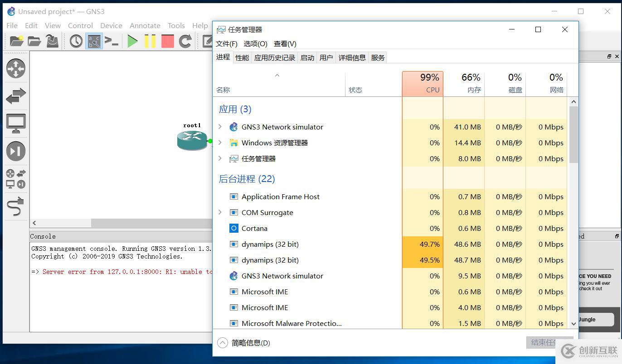This screenshot has height=364, width=622.
Task: Browse switches in GNS3 device sidebar
Action: (16, 96)
